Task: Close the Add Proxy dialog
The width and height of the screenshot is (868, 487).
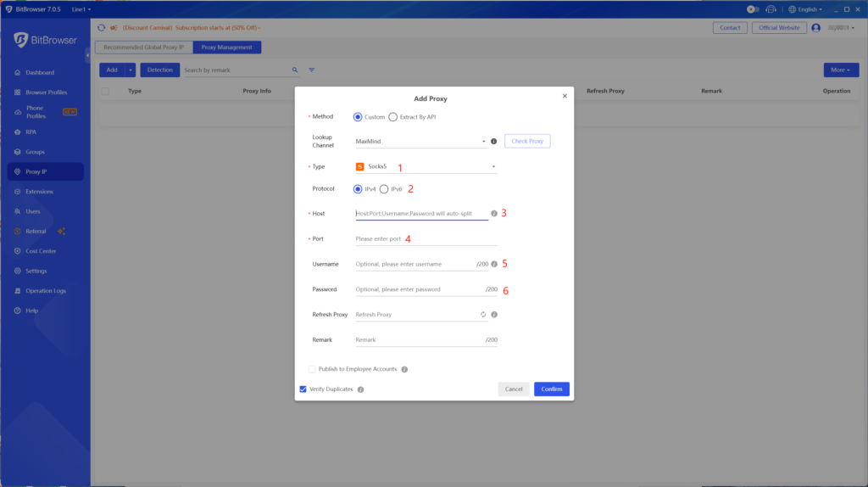Action: [x=565, y=96]
